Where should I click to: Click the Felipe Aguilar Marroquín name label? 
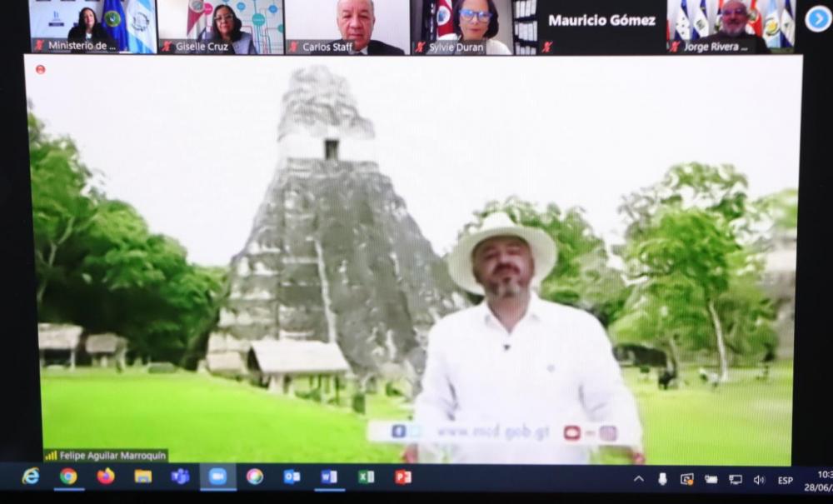point(106,456)
